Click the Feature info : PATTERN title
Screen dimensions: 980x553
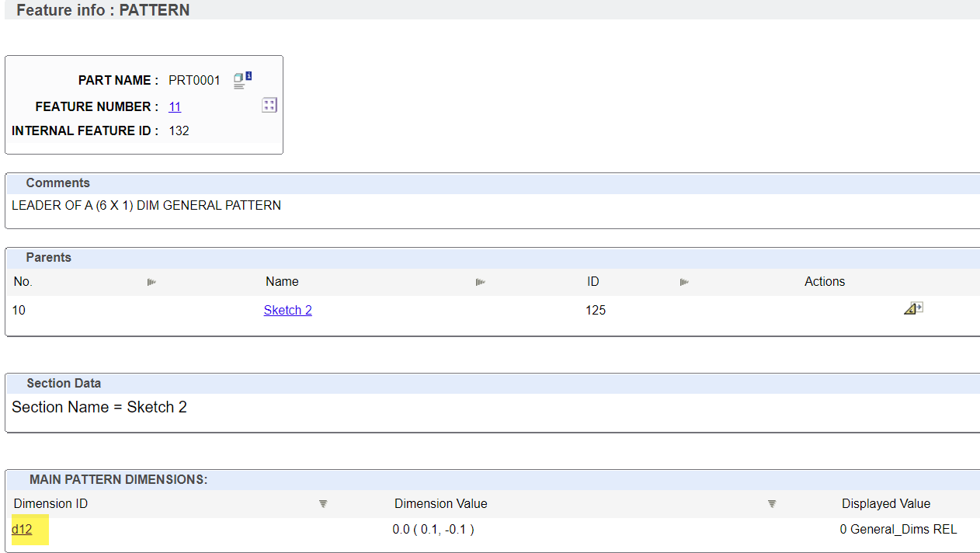coord(102,10)
